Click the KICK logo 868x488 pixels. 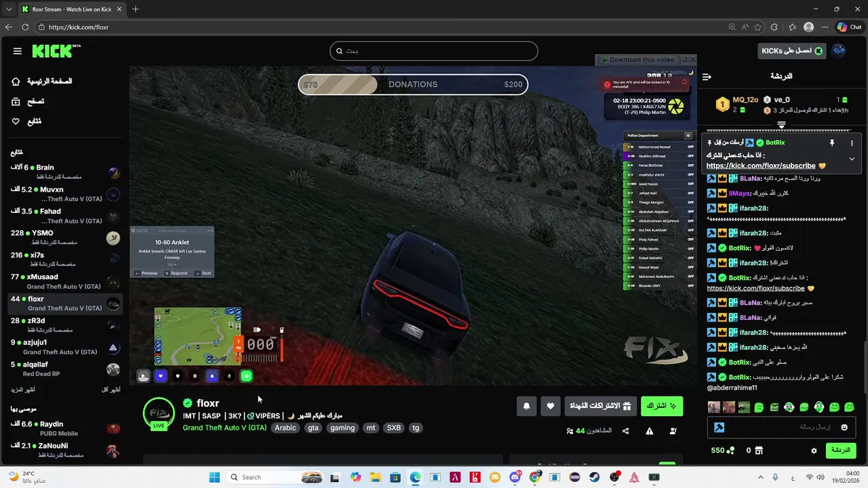click(x=56, y=51)
